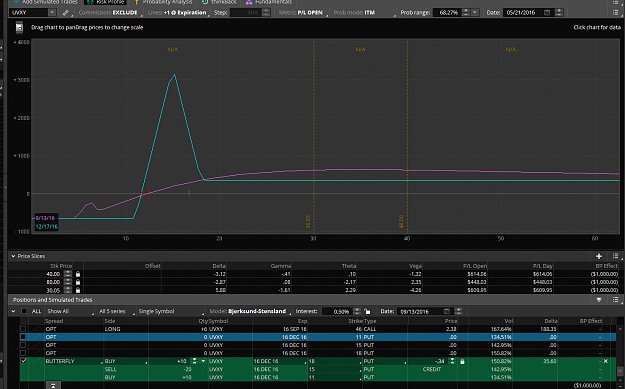Collapse the Price Slices section
The height and width of the screenshot is (389, 625).
13,256
